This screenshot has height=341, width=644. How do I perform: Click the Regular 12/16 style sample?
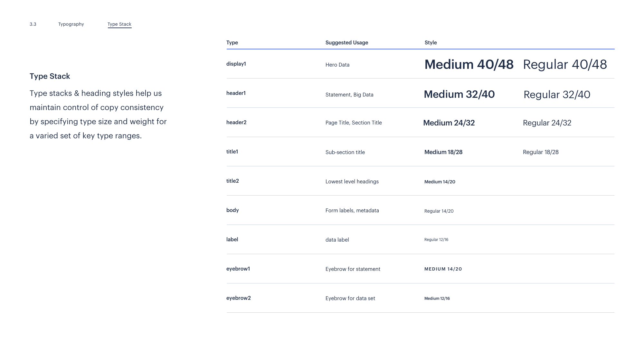436,240
